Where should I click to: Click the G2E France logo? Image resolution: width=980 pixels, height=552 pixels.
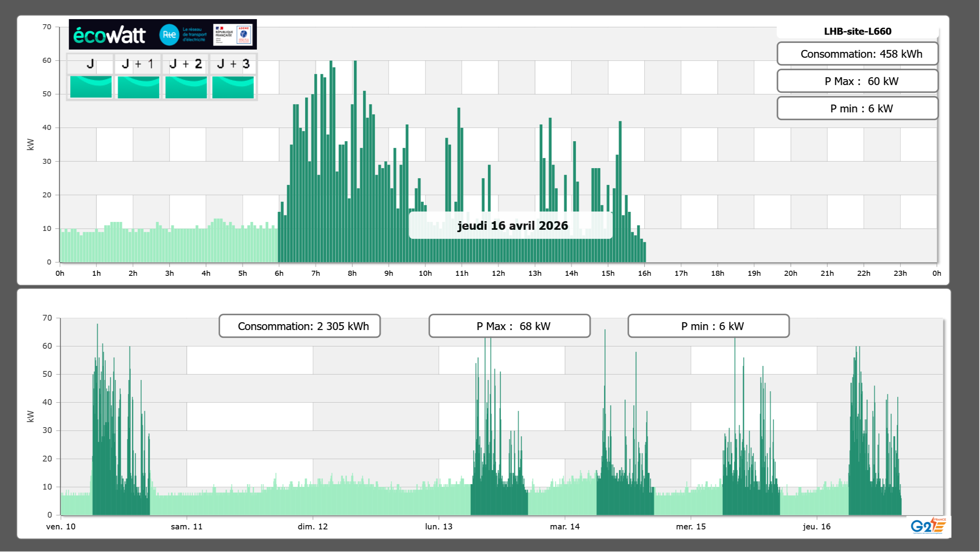(x=928, y=526)
